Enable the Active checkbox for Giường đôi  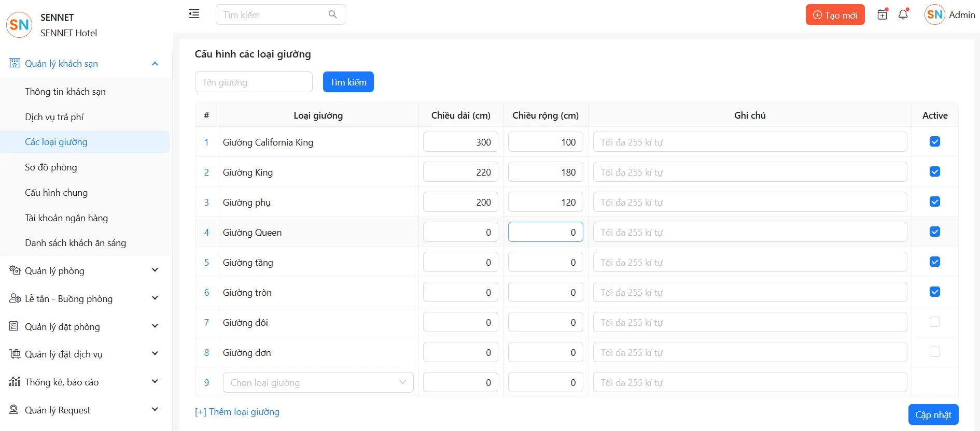click(934, 322)
